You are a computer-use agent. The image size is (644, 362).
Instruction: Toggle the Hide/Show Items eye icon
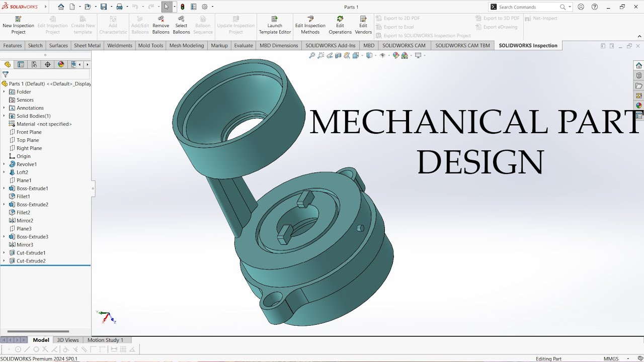382,55
